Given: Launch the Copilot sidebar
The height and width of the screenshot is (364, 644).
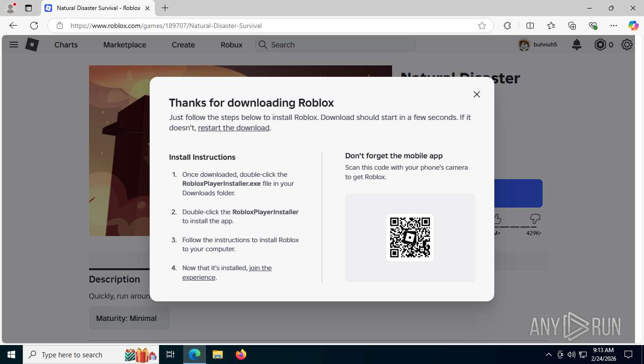Looking at the screenshot, I should click(x=633, y=26).
